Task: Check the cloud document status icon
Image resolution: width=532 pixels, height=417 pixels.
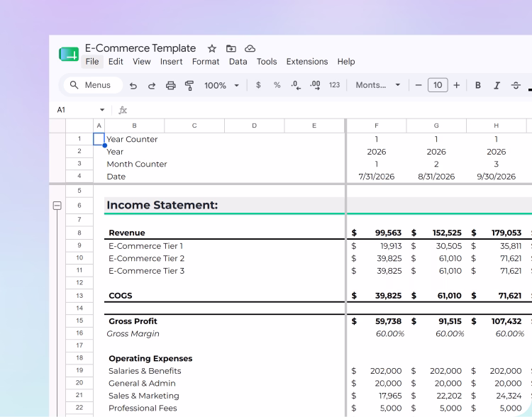Action: [x=250, y=48]
